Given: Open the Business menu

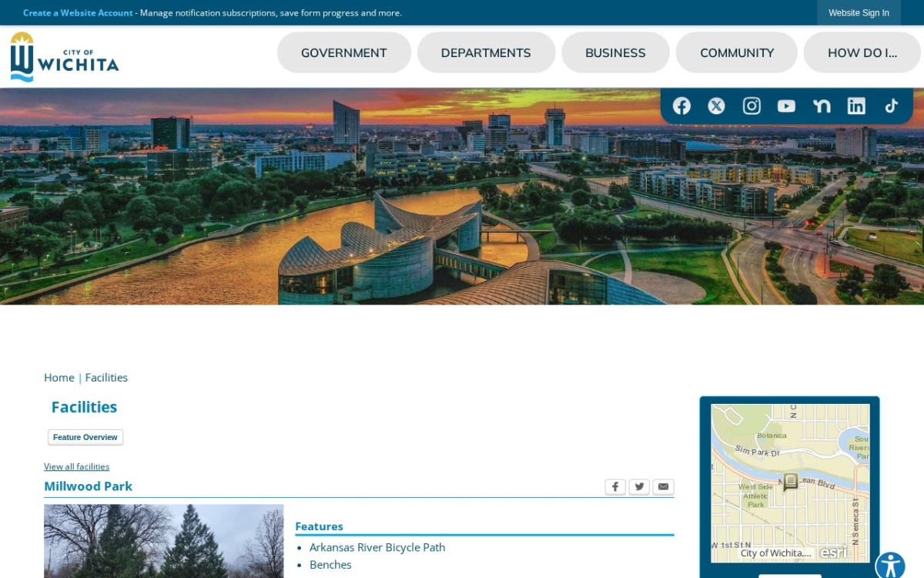Looking at the screenshot, I should tap(615, 52).
